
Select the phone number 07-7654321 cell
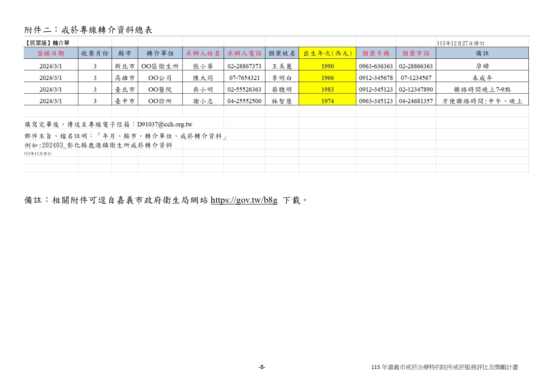coord(244,78)
